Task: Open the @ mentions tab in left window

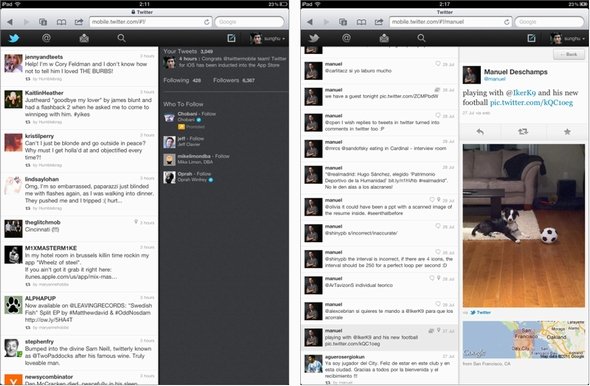Action: tap(46, 38)
